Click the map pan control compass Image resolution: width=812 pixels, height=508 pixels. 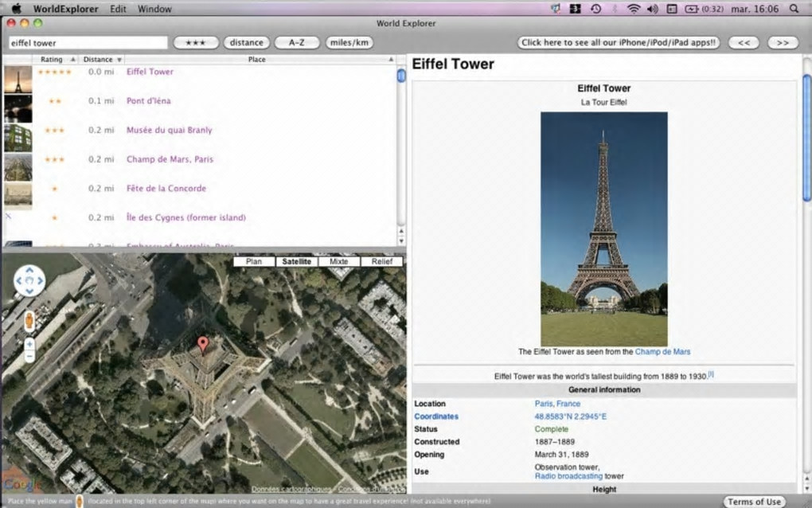(x=29, y=280)
